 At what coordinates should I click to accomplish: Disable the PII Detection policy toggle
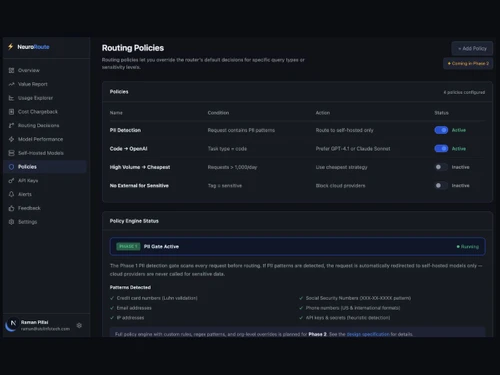tap(441, 130)
